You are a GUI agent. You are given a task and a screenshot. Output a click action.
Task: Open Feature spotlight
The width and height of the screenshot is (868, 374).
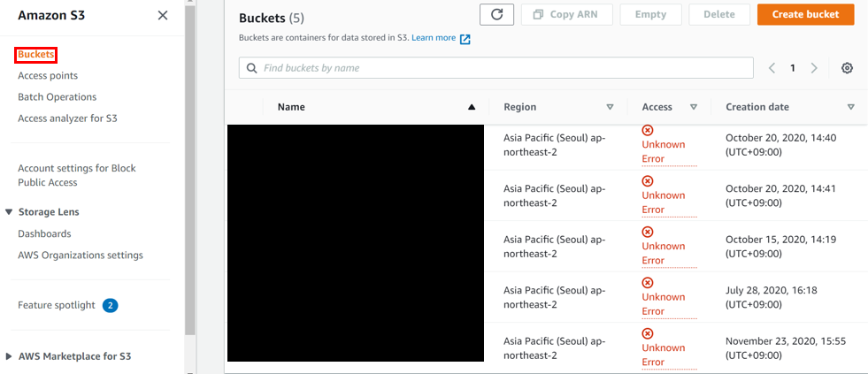pos(57,305)
